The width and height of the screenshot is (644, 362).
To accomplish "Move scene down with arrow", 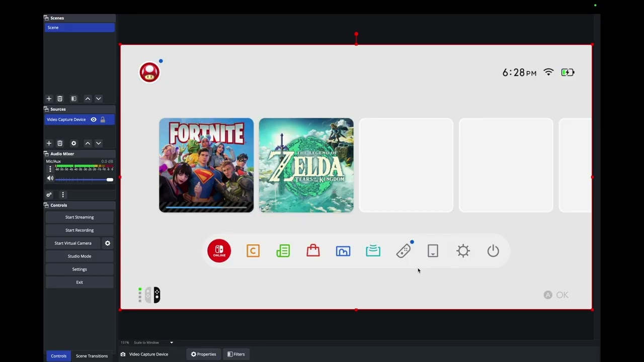I will 99,99.
